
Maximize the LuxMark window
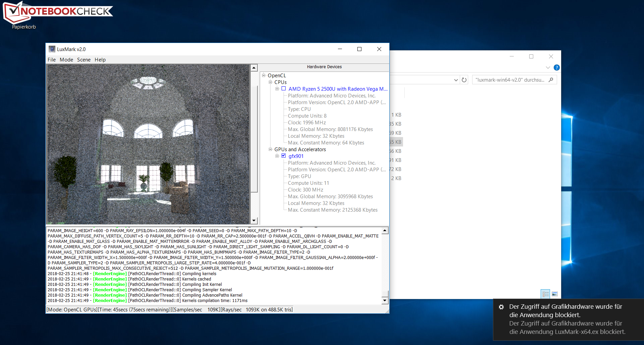359,49
